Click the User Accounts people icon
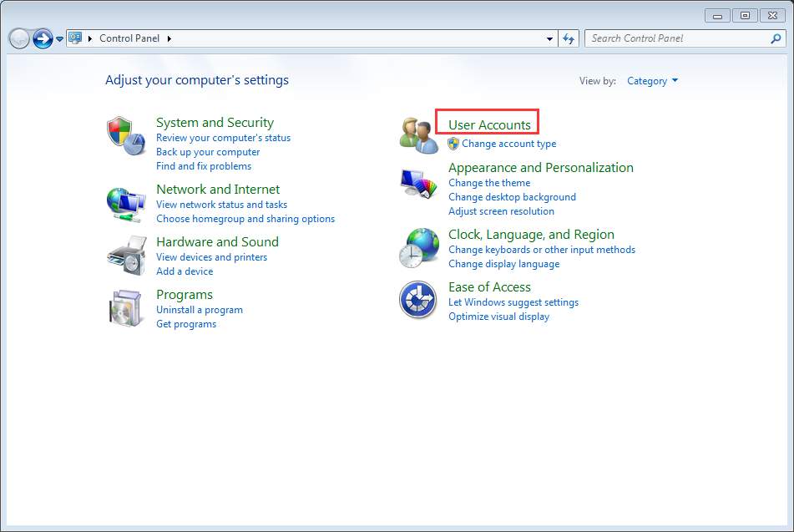Screen dimensions: 794x532 pyautogui.click(x=418, y=136)
